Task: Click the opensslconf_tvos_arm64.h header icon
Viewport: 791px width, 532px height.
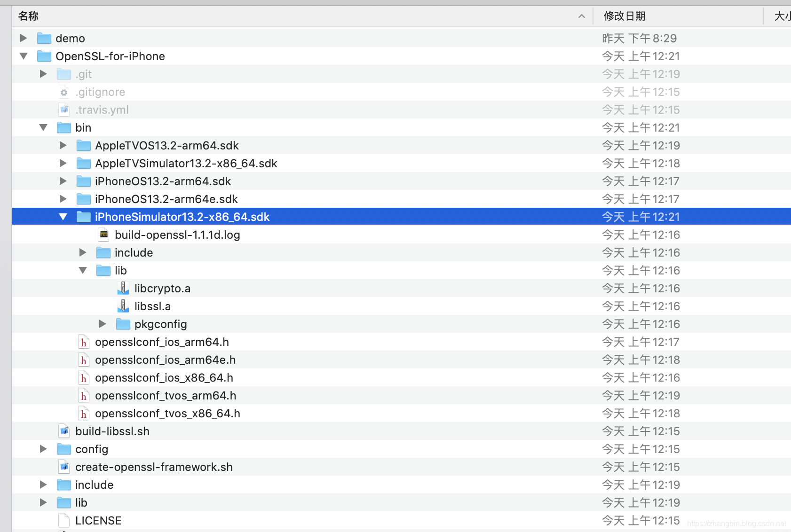Action: (x=84, y=396)
